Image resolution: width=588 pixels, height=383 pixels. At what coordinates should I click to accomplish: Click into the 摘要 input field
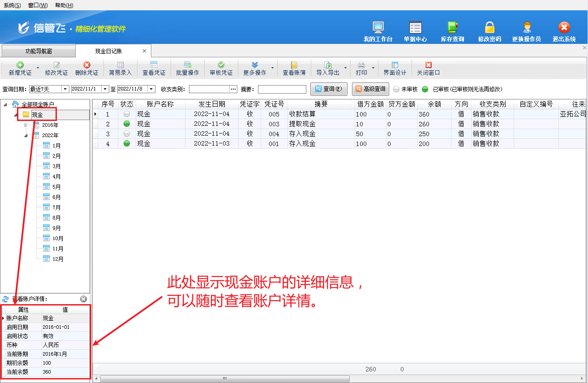click(x=282, y=89)
